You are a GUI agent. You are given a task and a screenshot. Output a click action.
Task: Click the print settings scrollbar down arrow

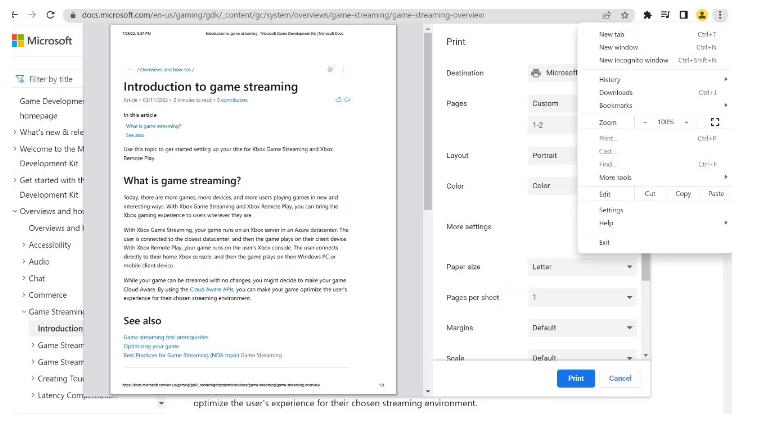646,355
